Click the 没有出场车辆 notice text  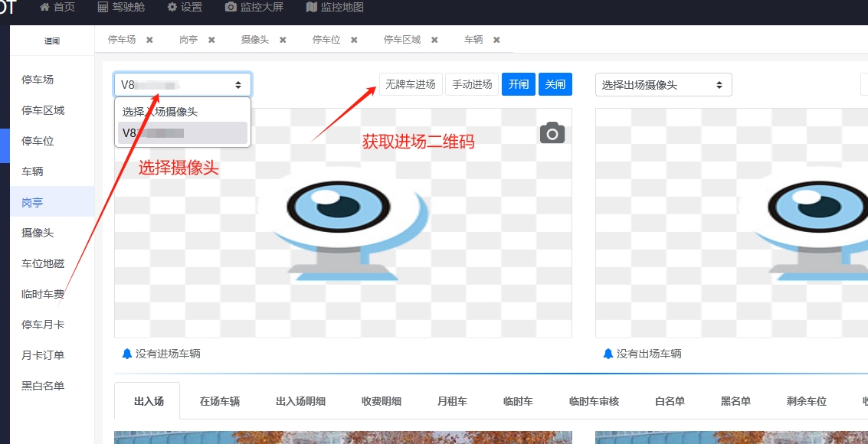coord(649,354)
